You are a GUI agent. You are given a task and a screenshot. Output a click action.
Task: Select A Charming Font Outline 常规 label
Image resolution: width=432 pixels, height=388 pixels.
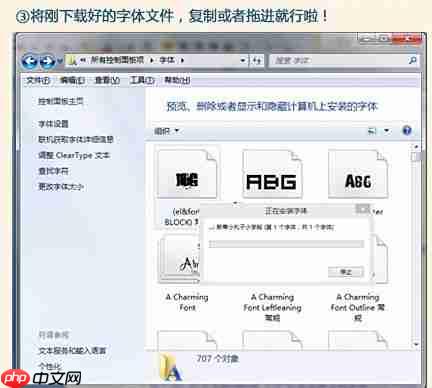tap(358, 307)
